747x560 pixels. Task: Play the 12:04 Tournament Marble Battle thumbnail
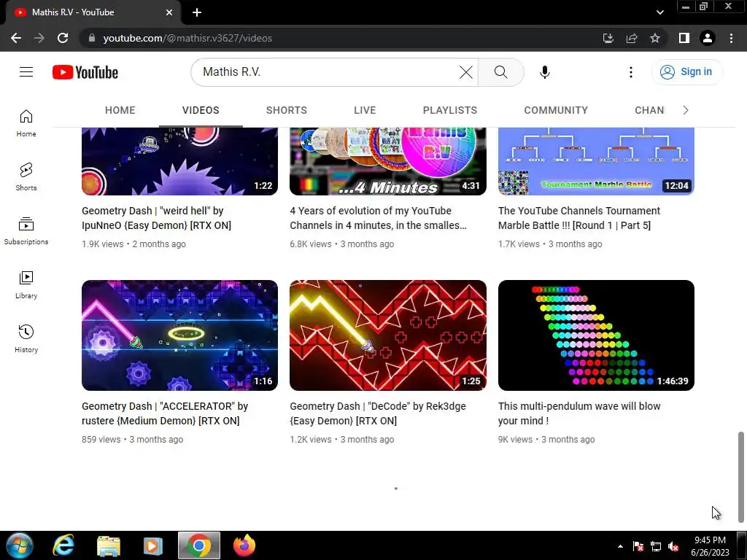point(596,161)
